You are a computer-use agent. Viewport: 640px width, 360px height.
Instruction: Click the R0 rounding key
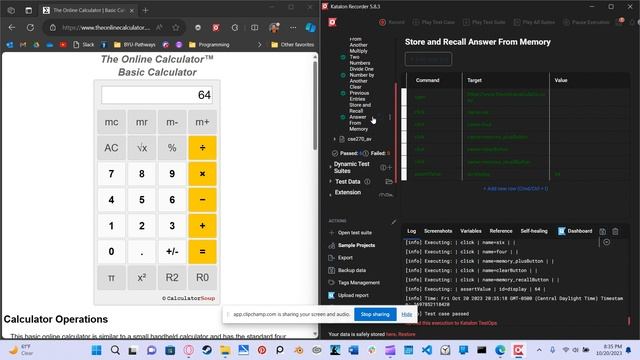click(x=202, y=278)
